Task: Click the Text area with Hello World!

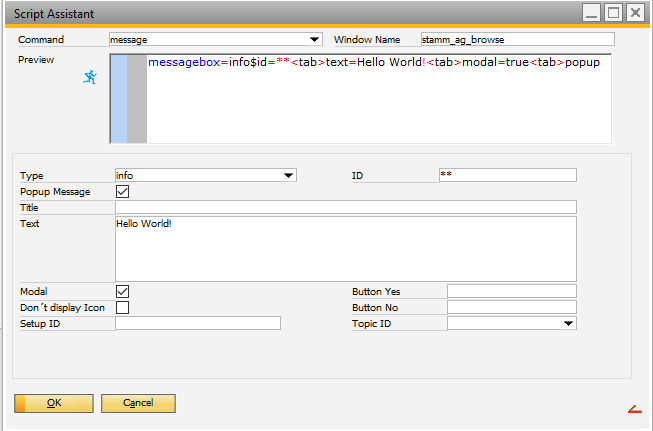Action: [345, 249]
